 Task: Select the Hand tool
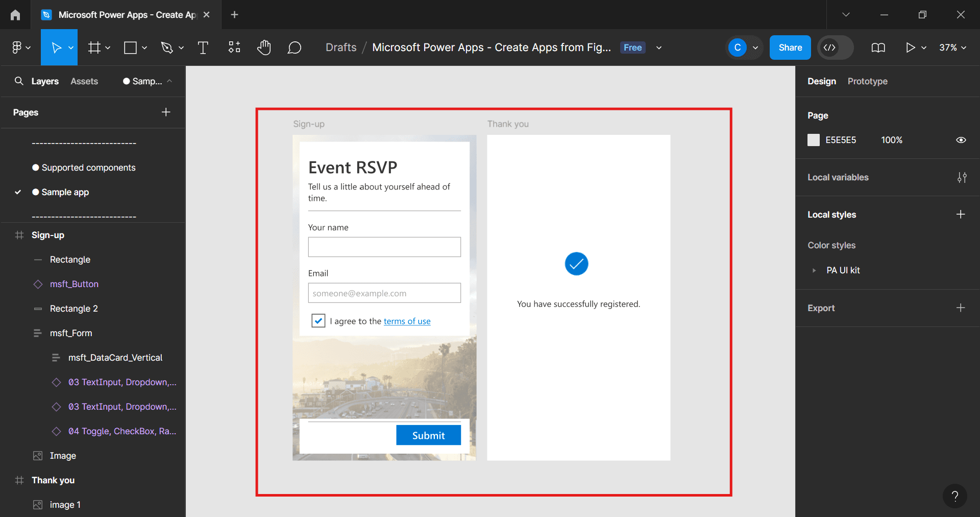tap(264, 48)
